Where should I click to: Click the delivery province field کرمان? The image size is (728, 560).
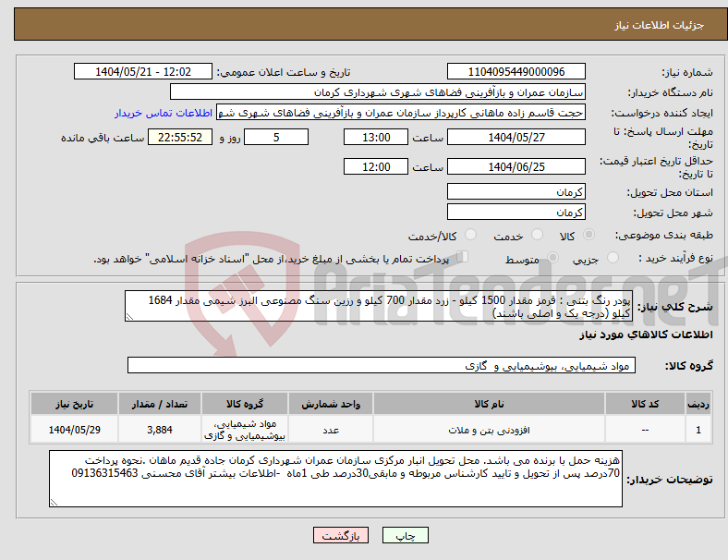click(x=516, y=192)
